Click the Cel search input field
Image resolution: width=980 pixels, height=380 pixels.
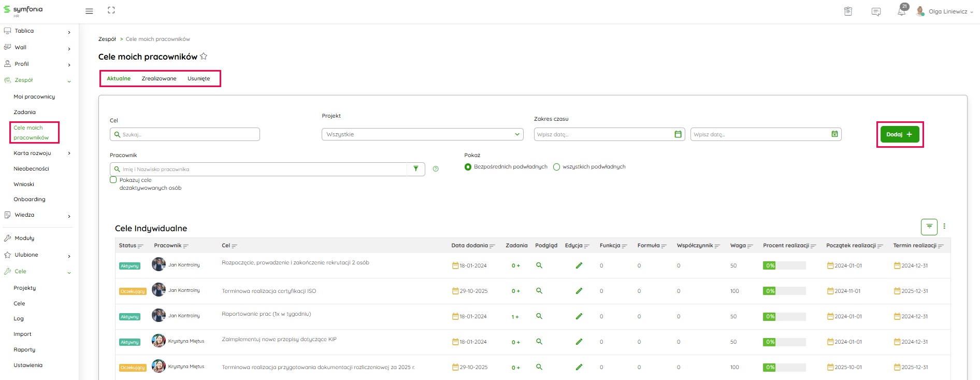[x=189, y=134]
